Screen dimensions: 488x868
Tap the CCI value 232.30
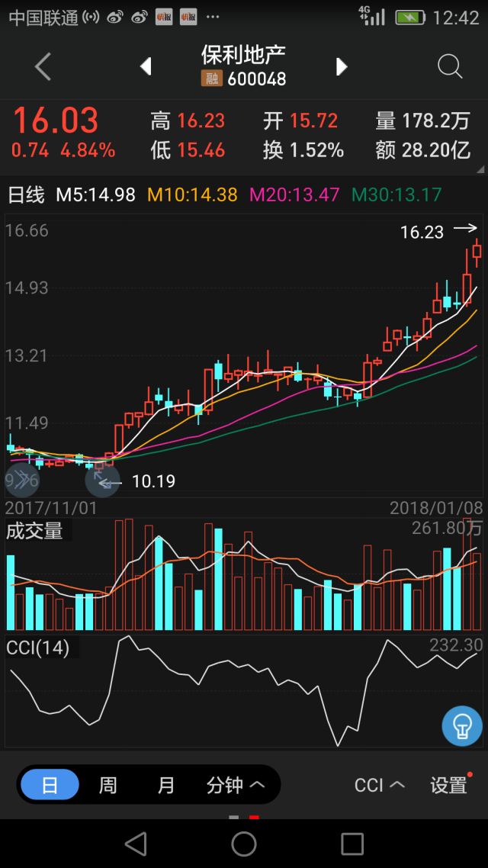[x=455, y=645]
